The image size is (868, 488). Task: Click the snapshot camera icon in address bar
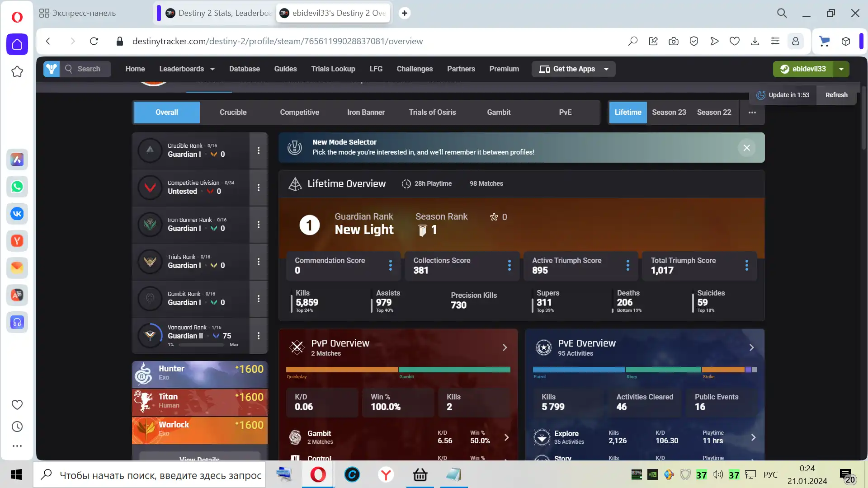[674, 41]
